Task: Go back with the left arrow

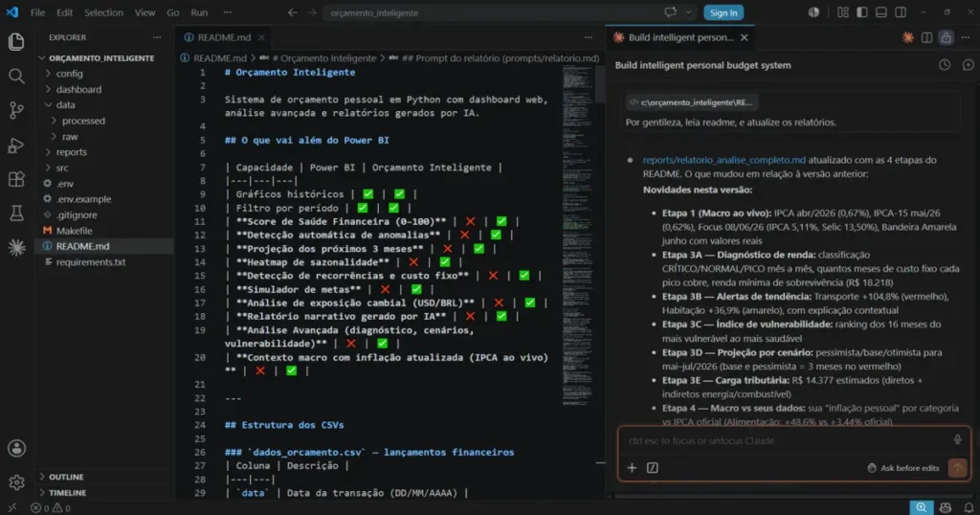Action: pos(293,12)
